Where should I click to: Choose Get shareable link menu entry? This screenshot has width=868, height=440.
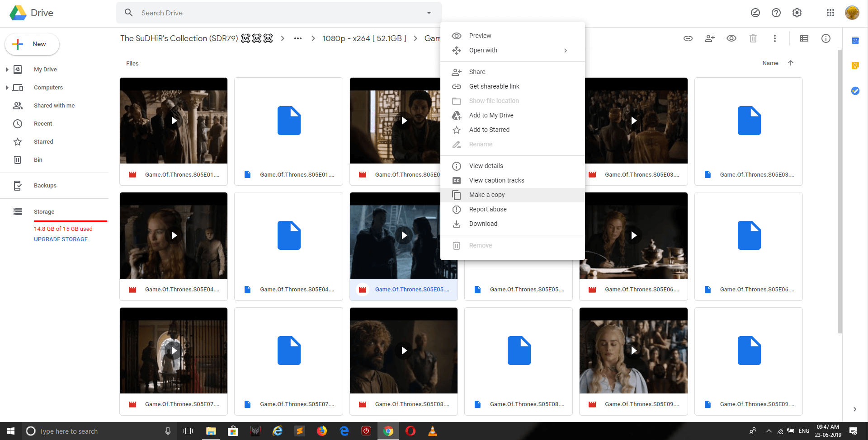pos(513,86)
